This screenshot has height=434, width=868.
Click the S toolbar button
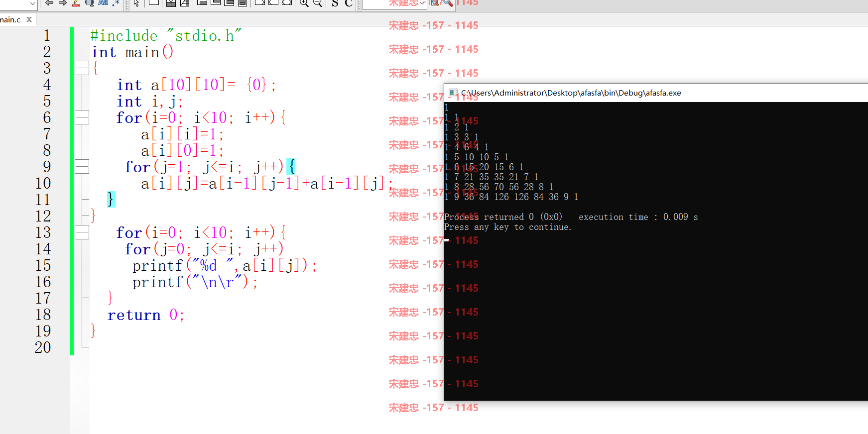(x=335, y=3)
